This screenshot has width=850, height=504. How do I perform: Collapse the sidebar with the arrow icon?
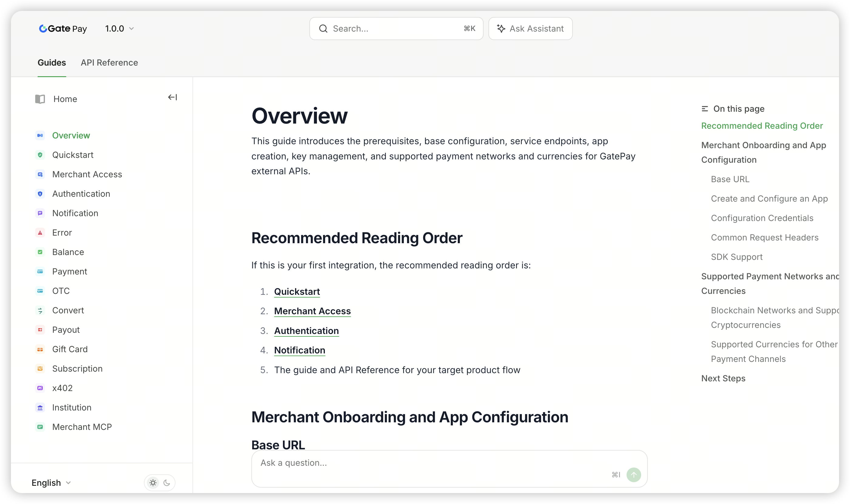(x=172, y=97)
